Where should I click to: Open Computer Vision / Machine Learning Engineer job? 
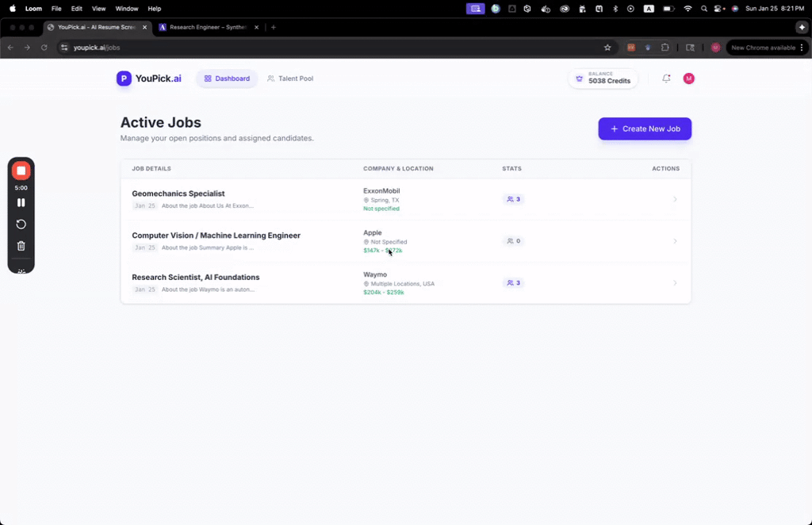click(x=216, y=236)
